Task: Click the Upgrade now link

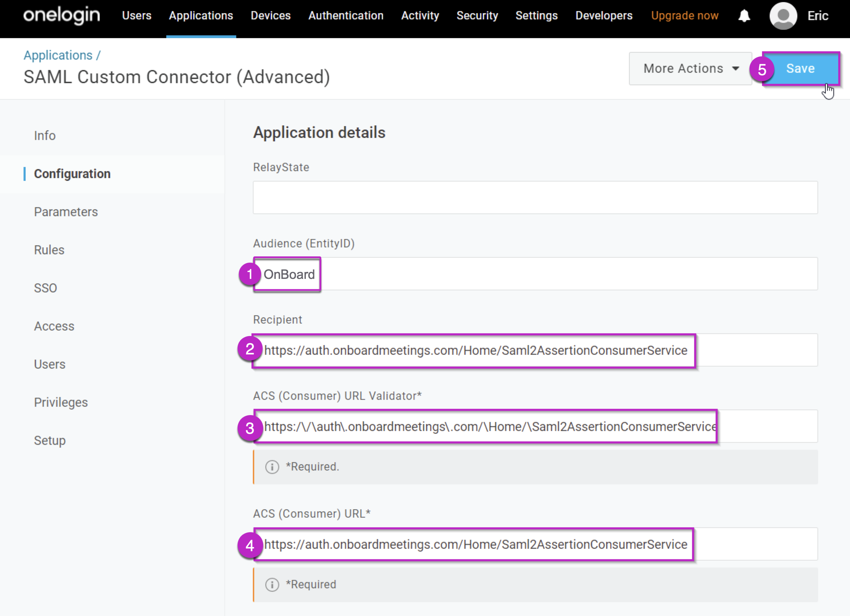Action: [x=685, y=16]
